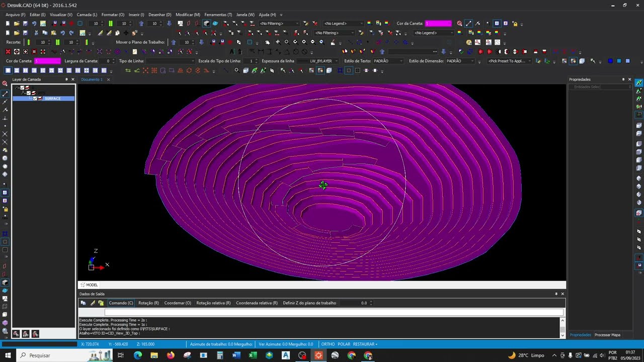Click the pencil icon in output panel toolbar
The image size is (644, 362).
(x=93, y=303)
